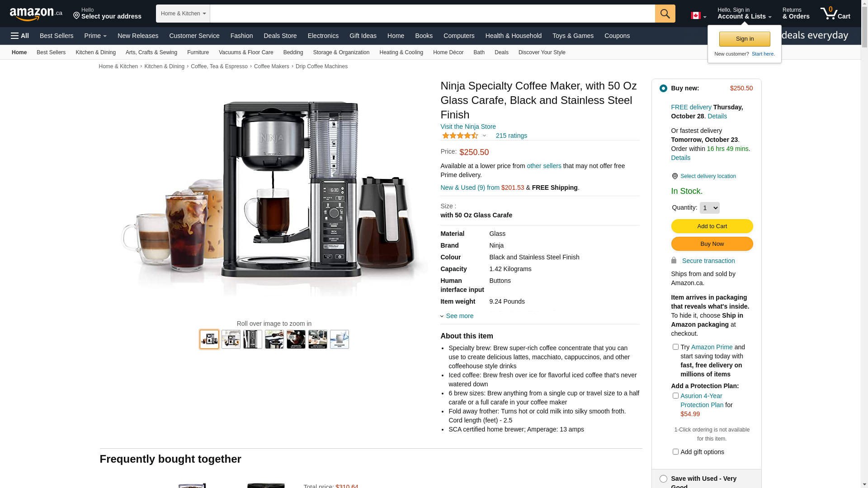Open the Home & Kitchen search category dropdown
The width and height of the screenshot is (868, 488).
(x=183, y=14)
